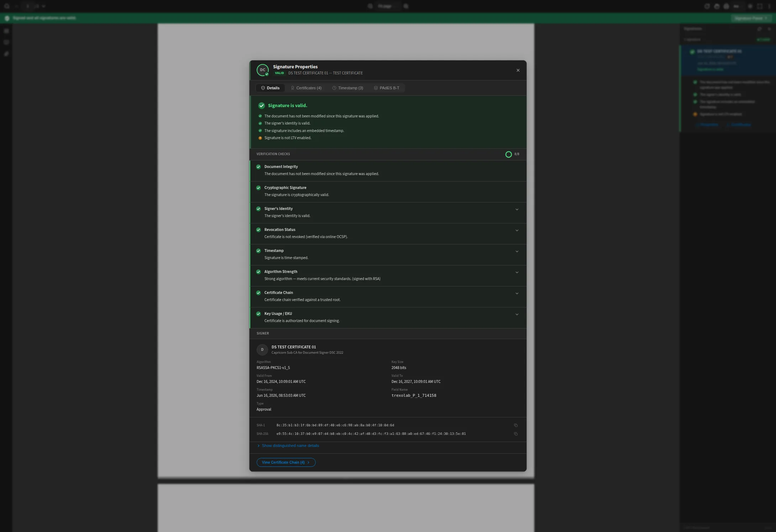
Task: Click the Cryptographic Signature check icon
Action: tap(258, 188)
